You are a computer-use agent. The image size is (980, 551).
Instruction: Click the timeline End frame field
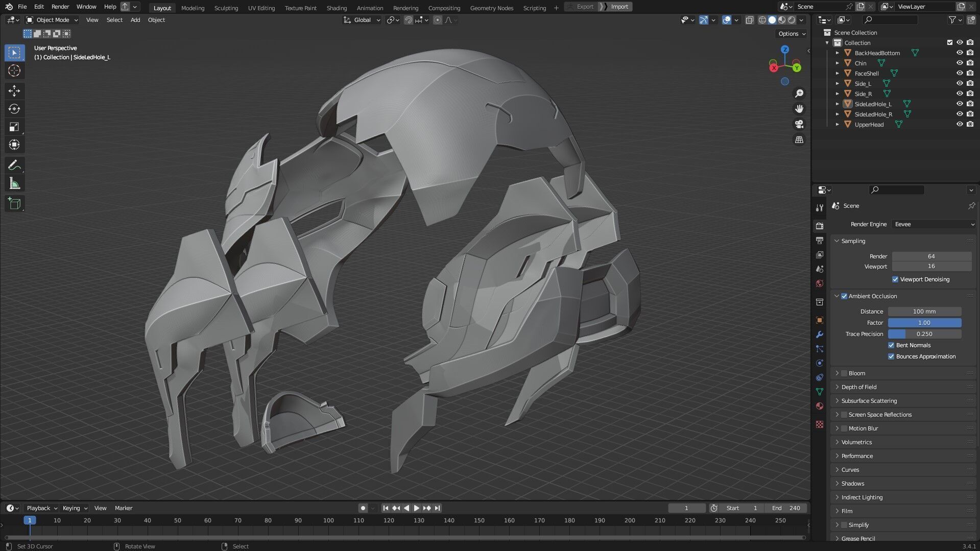[786, 508]
